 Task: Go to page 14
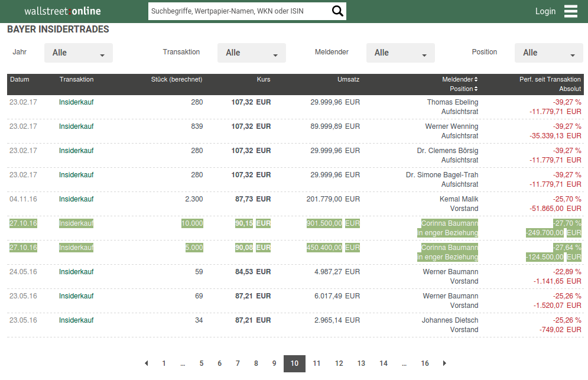[x=384, y=363]
